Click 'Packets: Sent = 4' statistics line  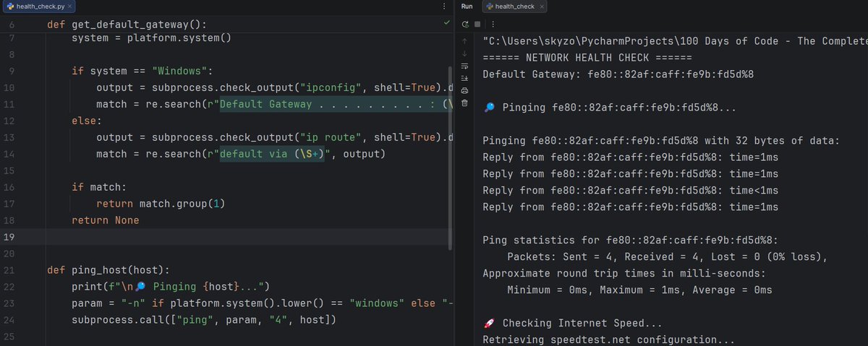pos(667,256)
